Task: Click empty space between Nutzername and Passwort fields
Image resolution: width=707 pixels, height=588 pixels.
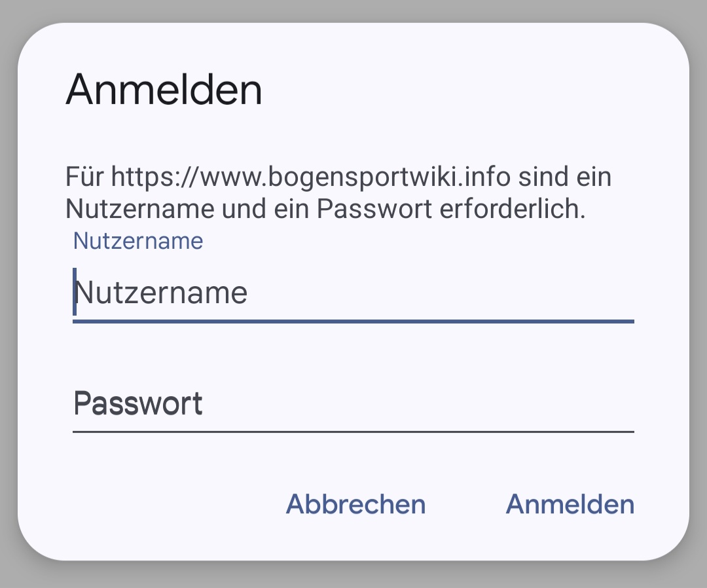Action: tap(353, 354)
